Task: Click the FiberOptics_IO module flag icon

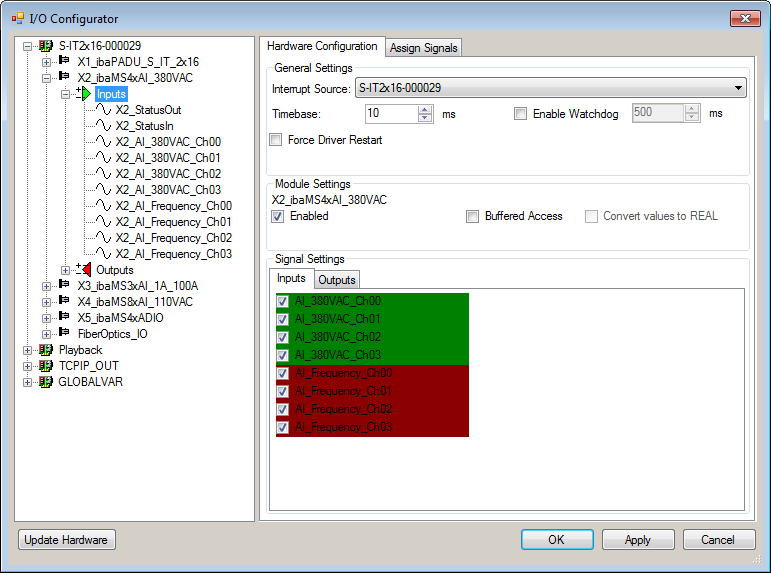Action: 64,332
